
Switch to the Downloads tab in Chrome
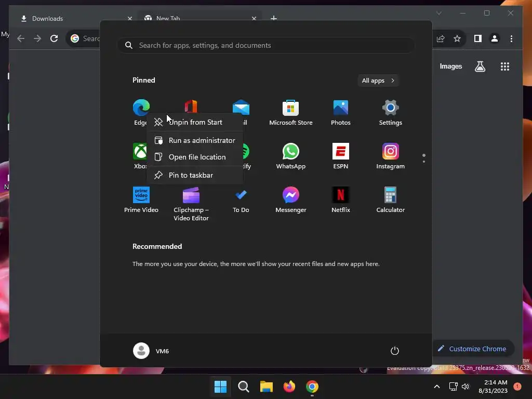point(73,18)
